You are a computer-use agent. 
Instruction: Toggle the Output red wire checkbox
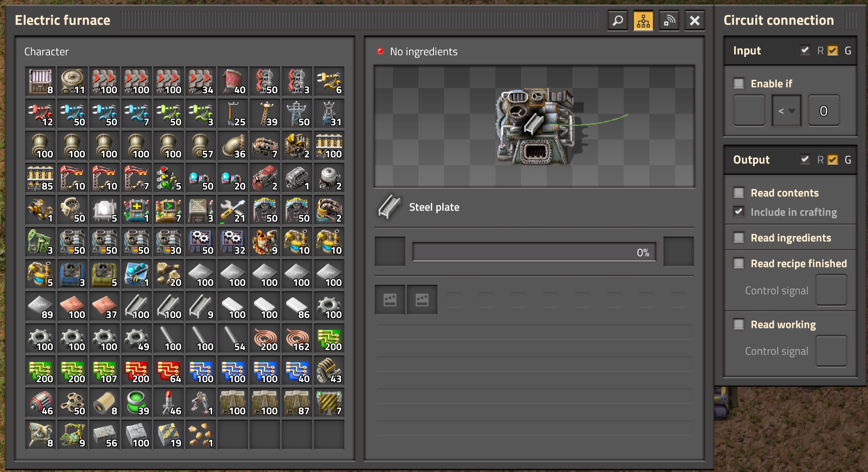point(805,160)
